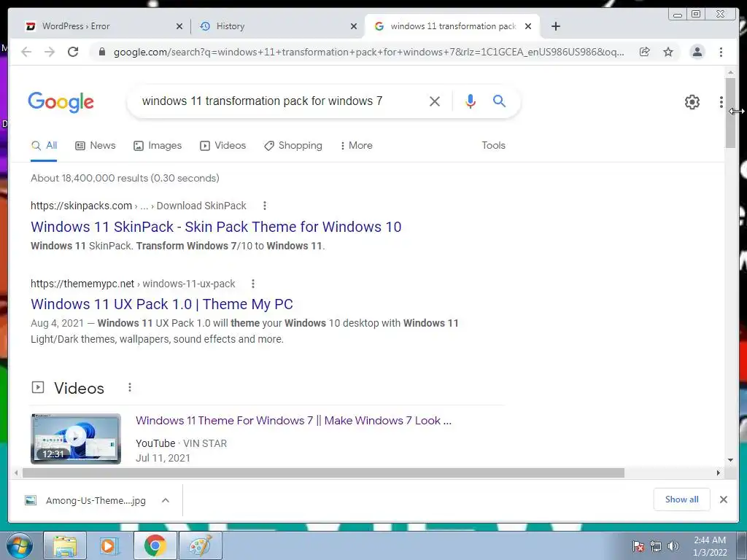Submit search with magnifier icon
This screenshot has width=747, height=560.
point(499,101)
